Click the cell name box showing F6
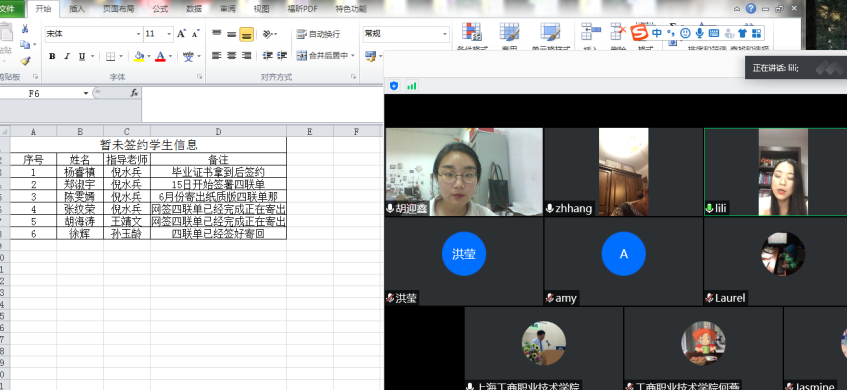The height and width of the screenshot is (390, 847). coord(45,93)
